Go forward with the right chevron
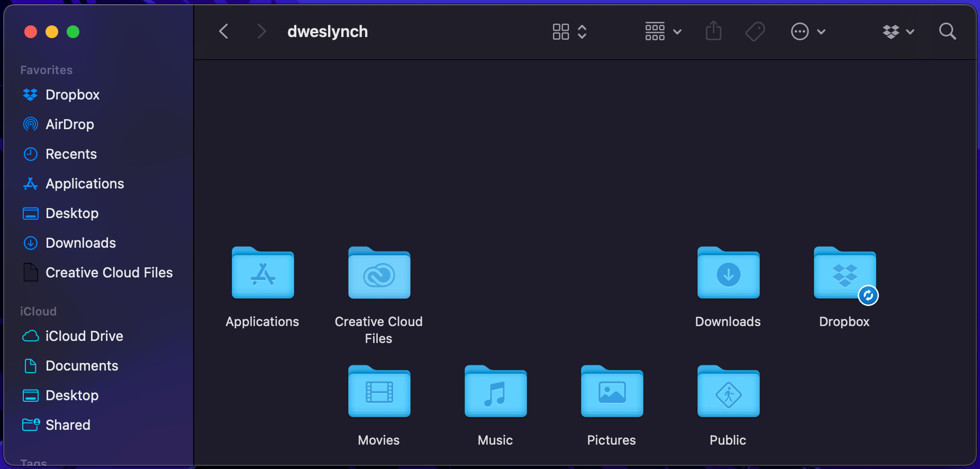 (x=261, y=31)
